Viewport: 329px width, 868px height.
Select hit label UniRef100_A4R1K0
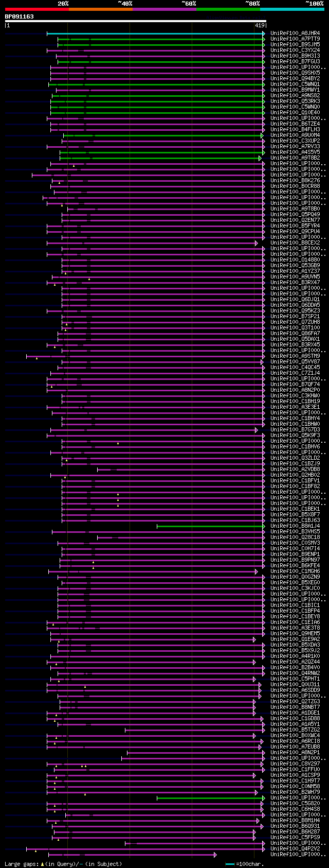point(295,656)
